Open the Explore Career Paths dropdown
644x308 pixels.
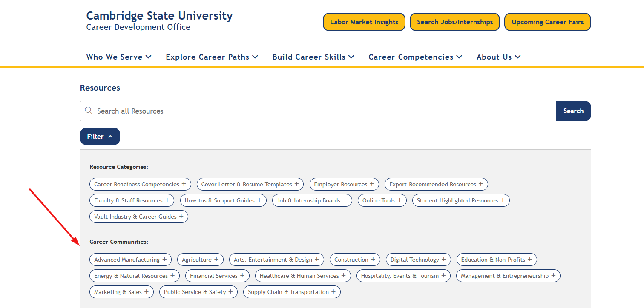pos(212,57)
